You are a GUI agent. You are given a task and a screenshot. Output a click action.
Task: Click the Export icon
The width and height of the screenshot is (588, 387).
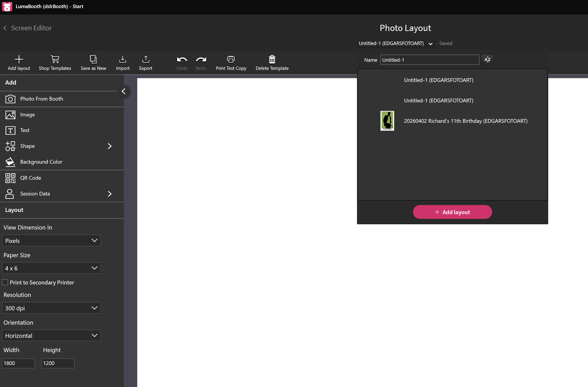[x=146, y=59]
